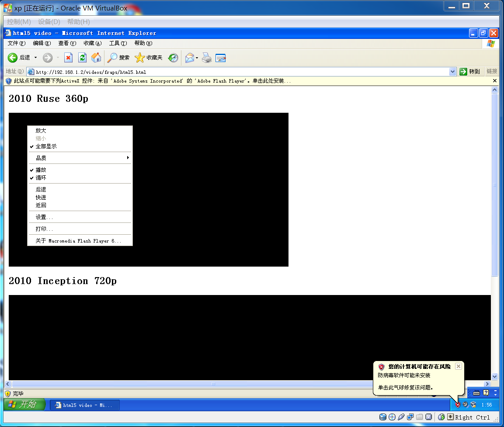504x427 pixels.
Task: Select 返回 (Back) in Flash menu
Action: tap(80, 205)
